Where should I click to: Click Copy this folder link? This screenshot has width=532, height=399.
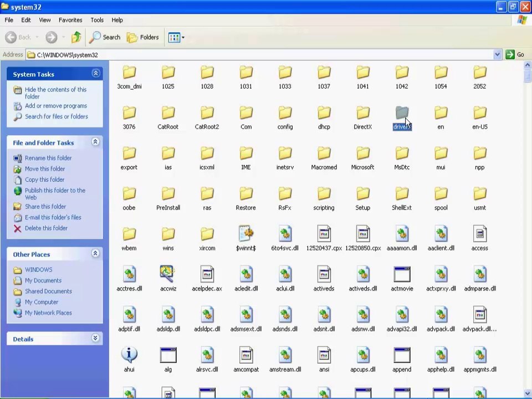click(x=44, y=180)
